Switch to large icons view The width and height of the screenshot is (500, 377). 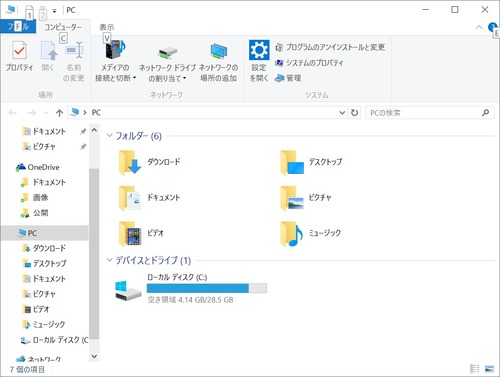point(489,368)
